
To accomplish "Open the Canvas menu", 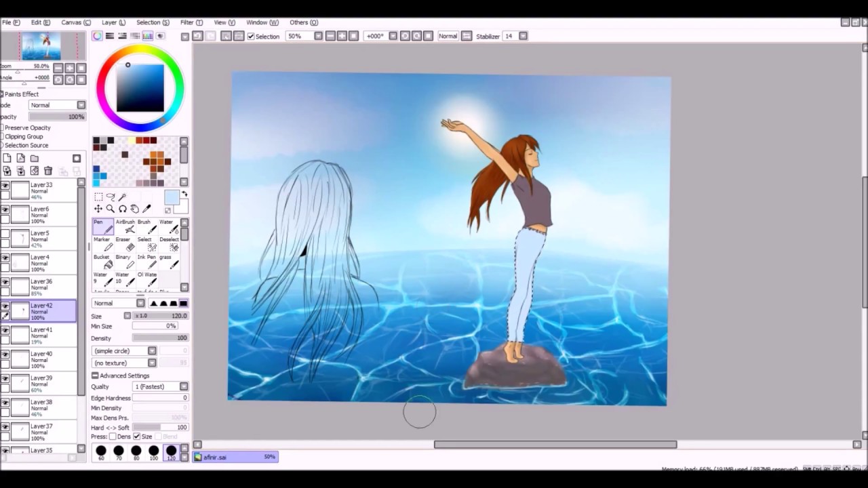I will click(76, 22).
